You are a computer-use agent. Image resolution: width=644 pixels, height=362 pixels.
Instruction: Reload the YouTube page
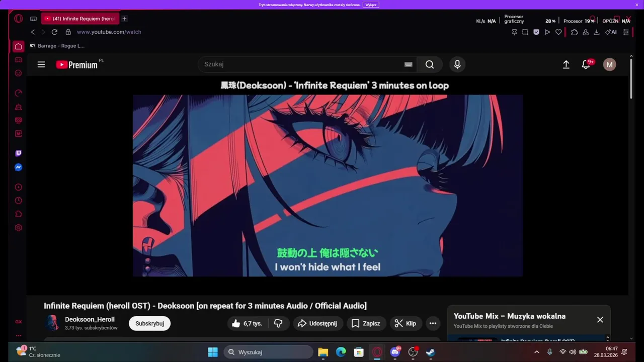[x=54, y=32]
